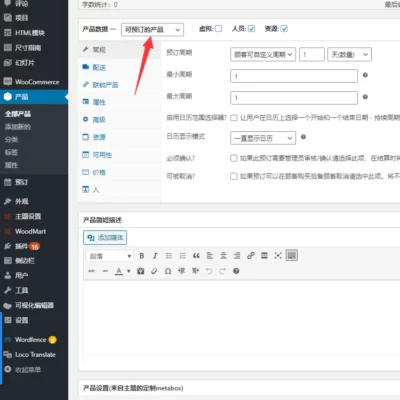Open 添加新的 product link in sidebar
Screen dimensions: 400x400
pos(18,127)
